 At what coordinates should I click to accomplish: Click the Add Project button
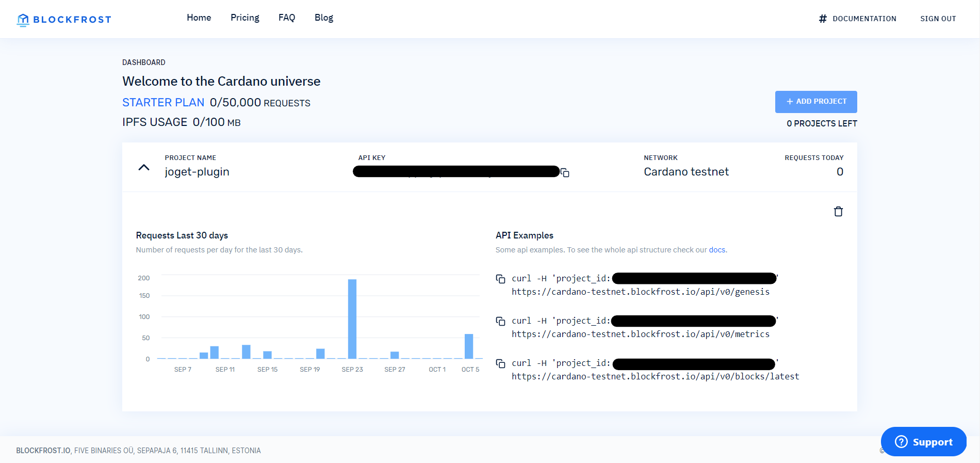(x=816, y=102)
